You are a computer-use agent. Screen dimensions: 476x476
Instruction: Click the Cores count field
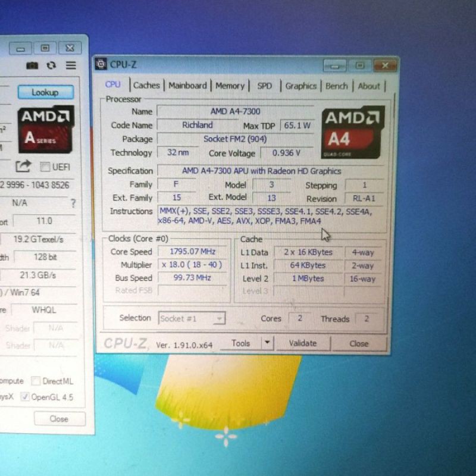[x=300, y=318]
